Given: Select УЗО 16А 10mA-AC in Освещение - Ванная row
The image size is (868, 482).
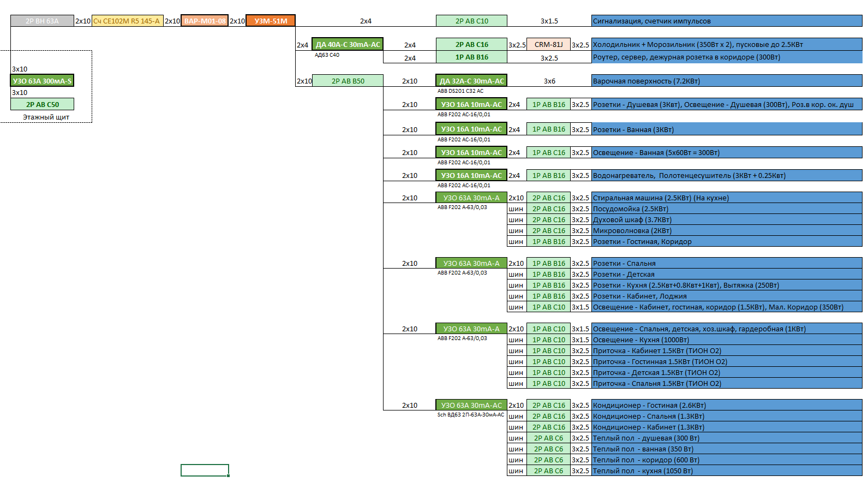Looking at the screenshot, I should [x=471, y=152].
